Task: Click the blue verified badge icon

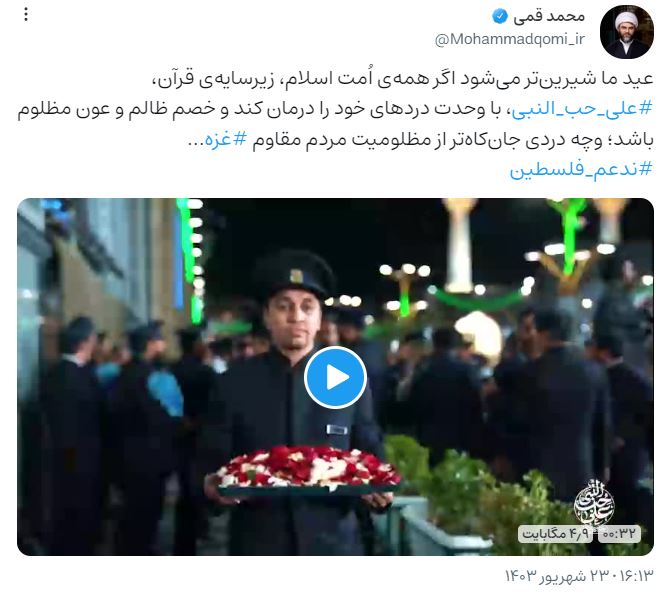Action: pos(500,17)
